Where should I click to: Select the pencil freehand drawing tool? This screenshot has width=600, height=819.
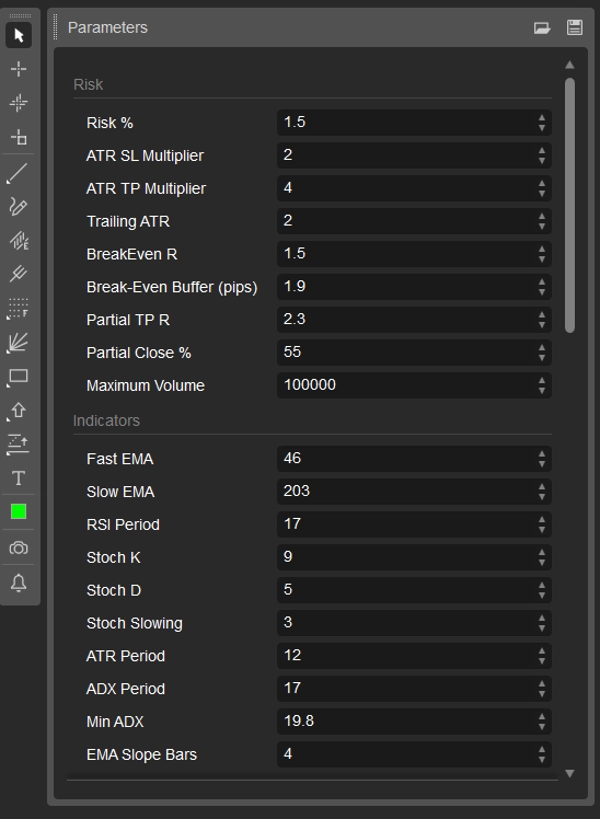[x=18, y=206]
